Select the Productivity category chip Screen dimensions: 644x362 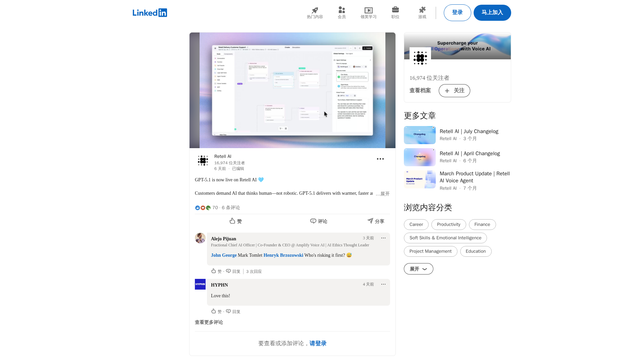pyautogui.click(x=448, y=225)
